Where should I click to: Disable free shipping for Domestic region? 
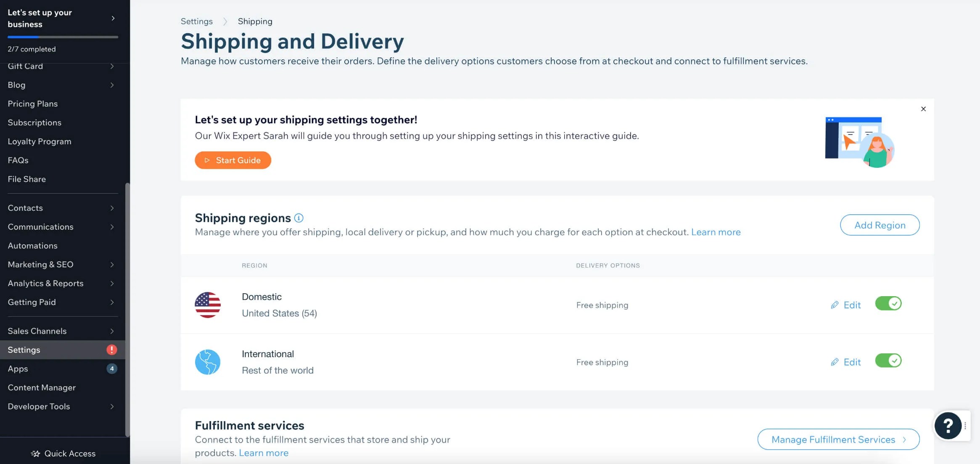pos(888,303)
